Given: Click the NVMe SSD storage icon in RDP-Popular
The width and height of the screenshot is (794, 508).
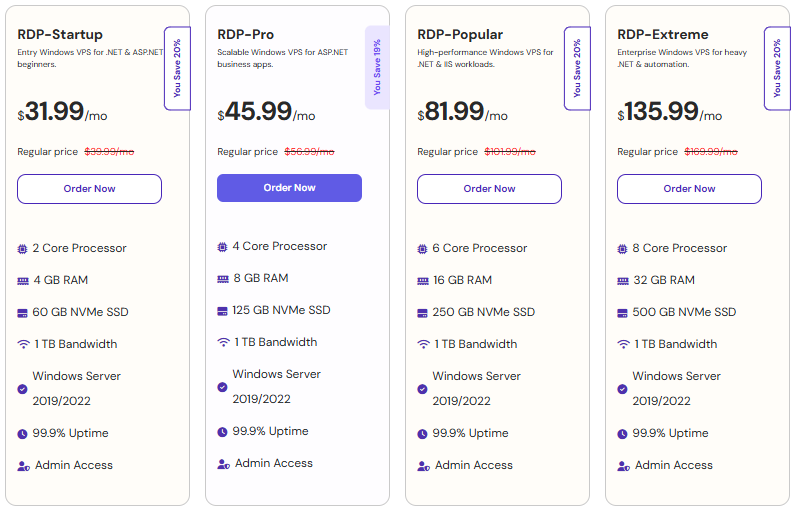Looking at the screenshot, I should 422,312.
